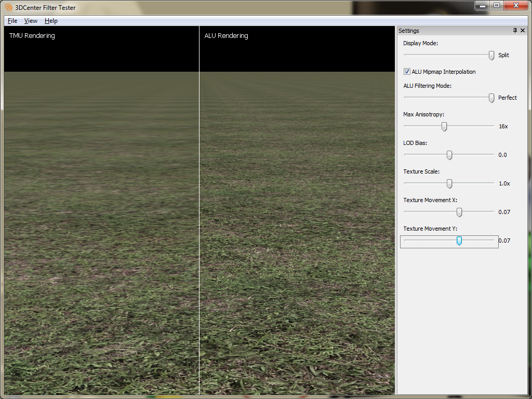Click the Display Mode label
This screenshot has width=532, height=399.
pos(420,43)
